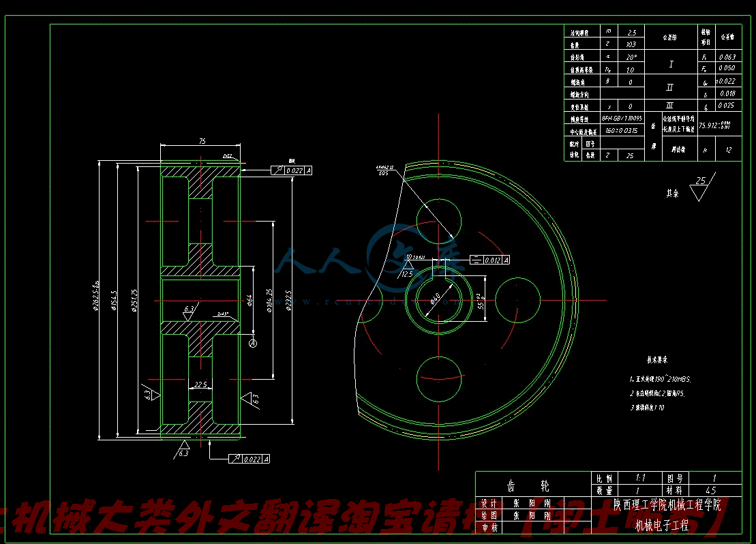Screen dimensions: 756x544
Task: Click the 材料 label
Action: 674,490
